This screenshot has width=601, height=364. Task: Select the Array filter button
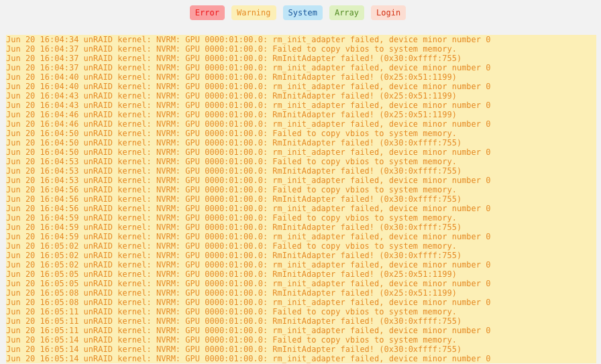click(x=347, y=13)
